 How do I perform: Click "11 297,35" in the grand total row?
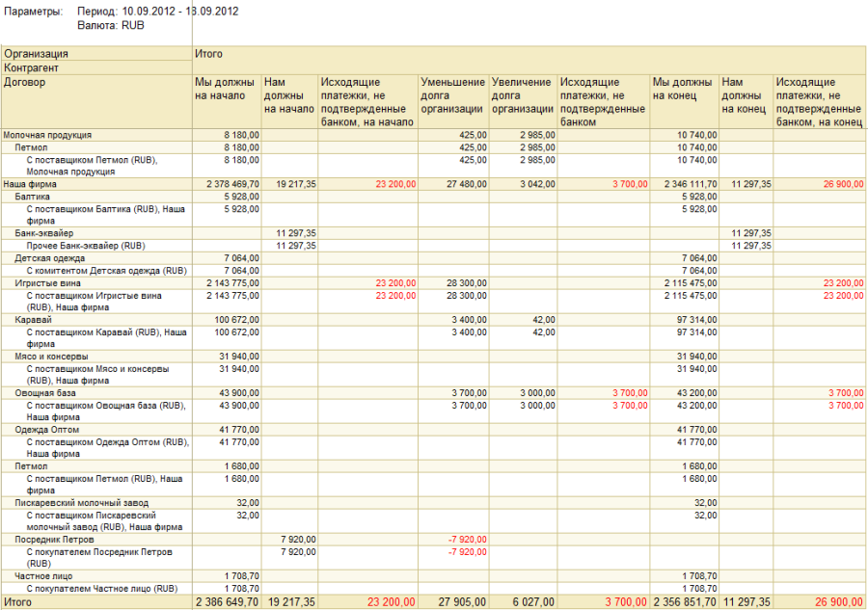click(746, 602)
